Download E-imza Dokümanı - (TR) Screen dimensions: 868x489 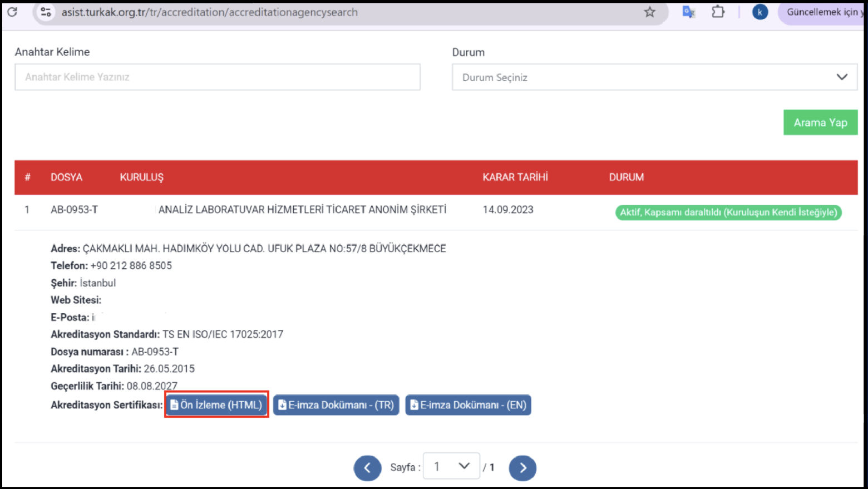pyautogui.click(x=336, y=404)
